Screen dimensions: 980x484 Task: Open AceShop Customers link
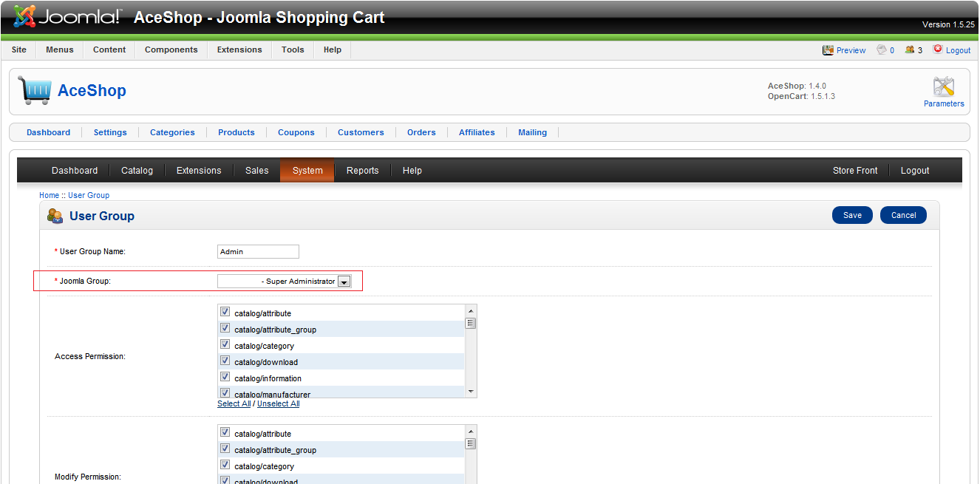pos(361,132)
